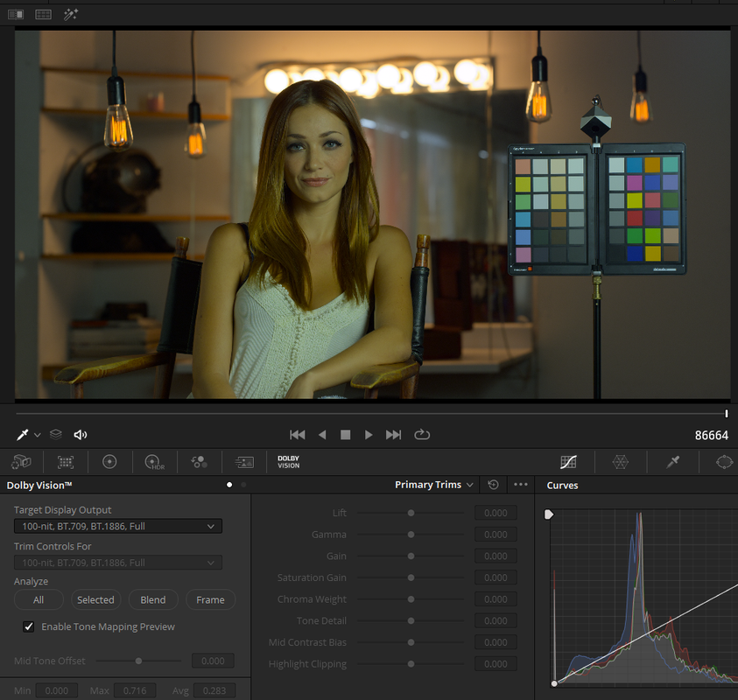
Task: Open the RGB Mixer palette
Action: point(199,462)
